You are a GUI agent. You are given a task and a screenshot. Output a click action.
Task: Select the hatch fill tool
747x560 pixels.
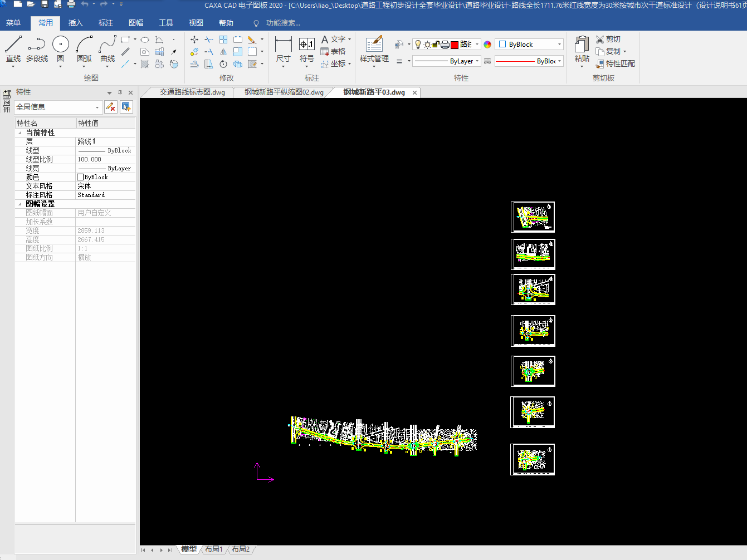point(145,64)
